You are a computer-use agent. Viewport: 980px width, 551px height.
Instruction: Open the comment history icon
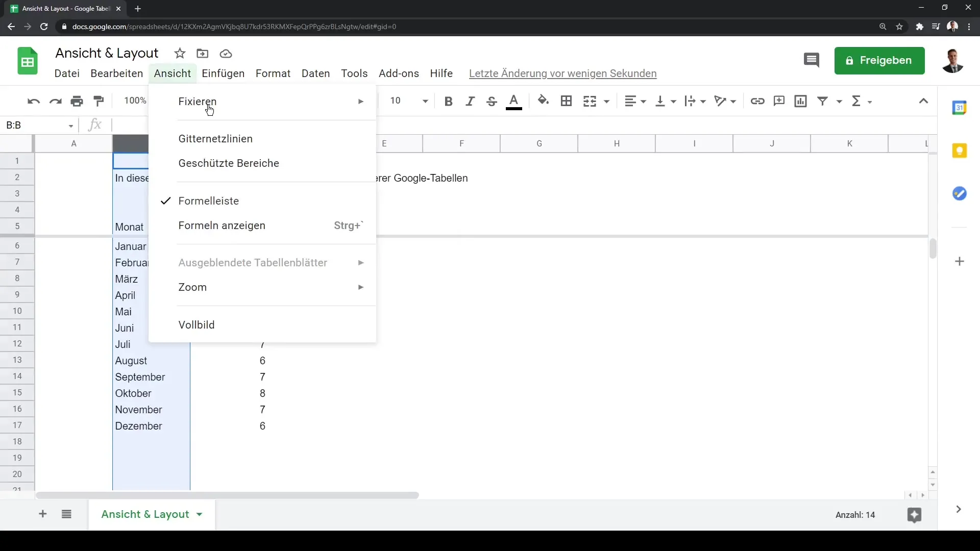(812, 60)
